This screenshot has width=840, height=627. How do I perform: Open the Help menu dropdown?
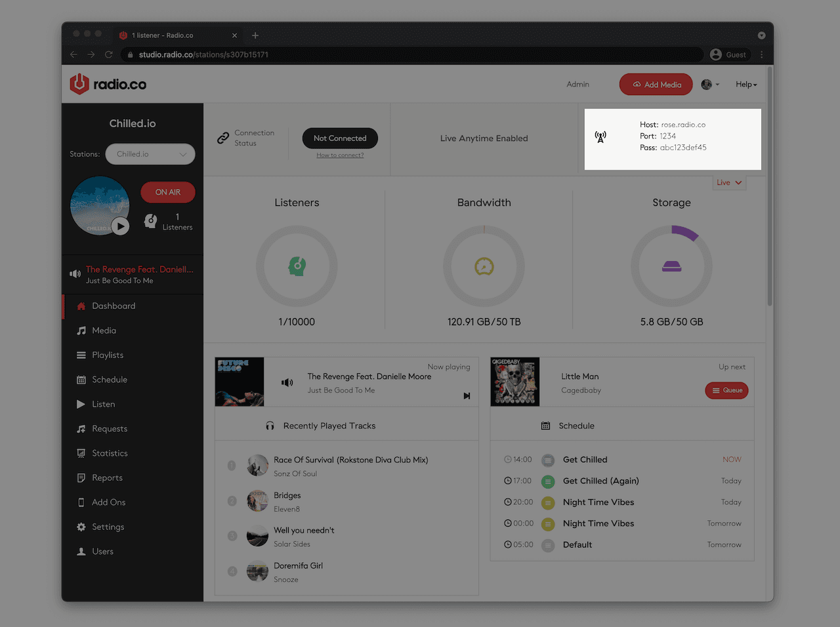click(745, 84)
